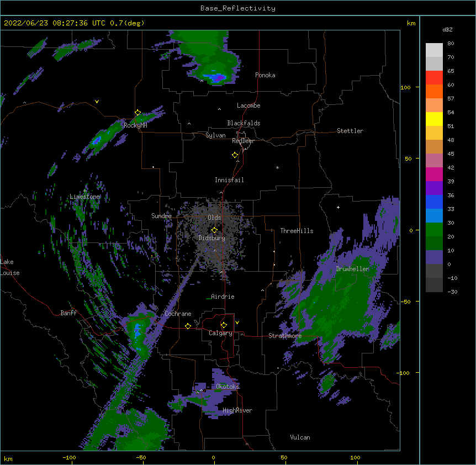Click the white plus marker north of Drumheller

(x=338, y=207)
